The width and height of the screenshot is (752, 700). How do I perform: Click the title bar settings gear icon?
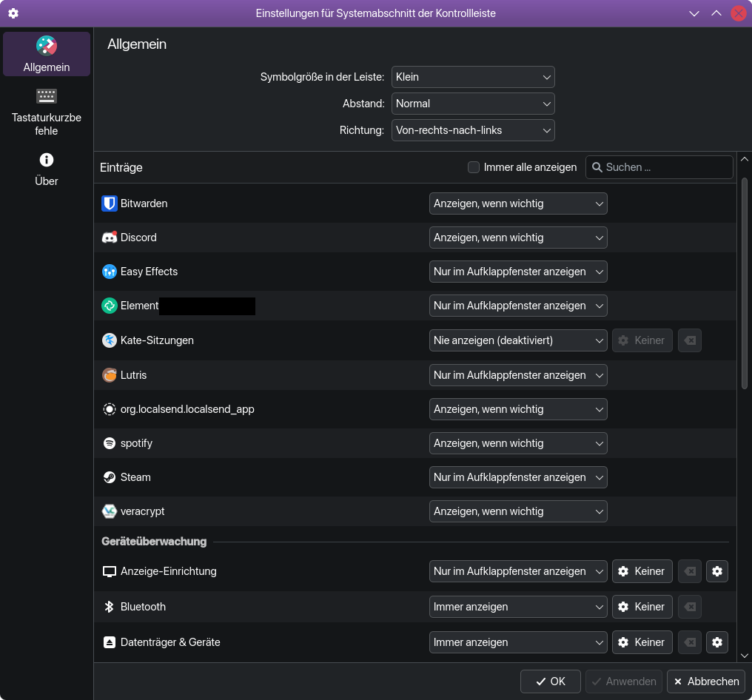[x=13, y=13]
